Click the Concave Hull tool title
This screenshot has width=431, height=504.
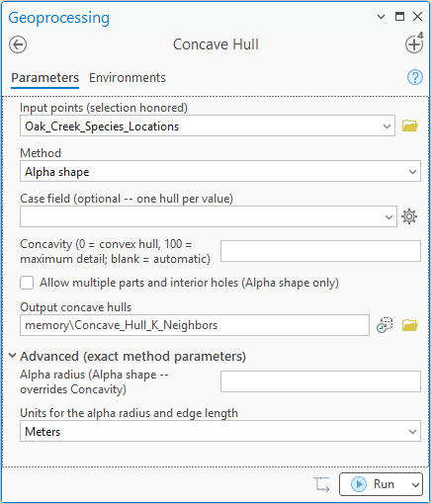click(215, 44)
